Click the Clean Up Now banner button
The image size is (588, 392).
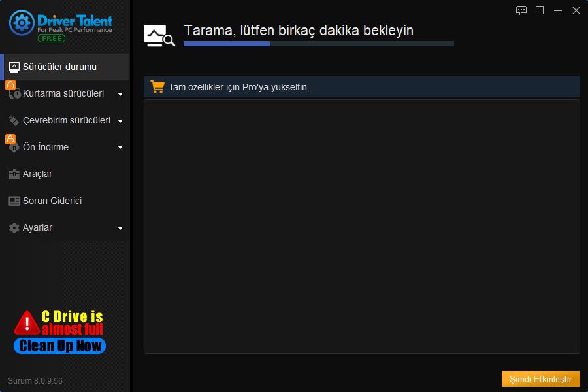[x=59, y=346]
